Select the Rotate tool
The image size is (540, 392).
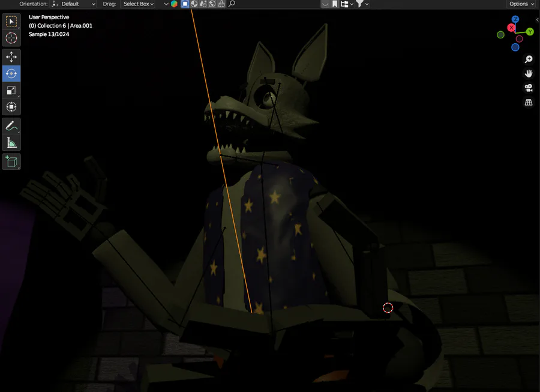coord(11,73)
